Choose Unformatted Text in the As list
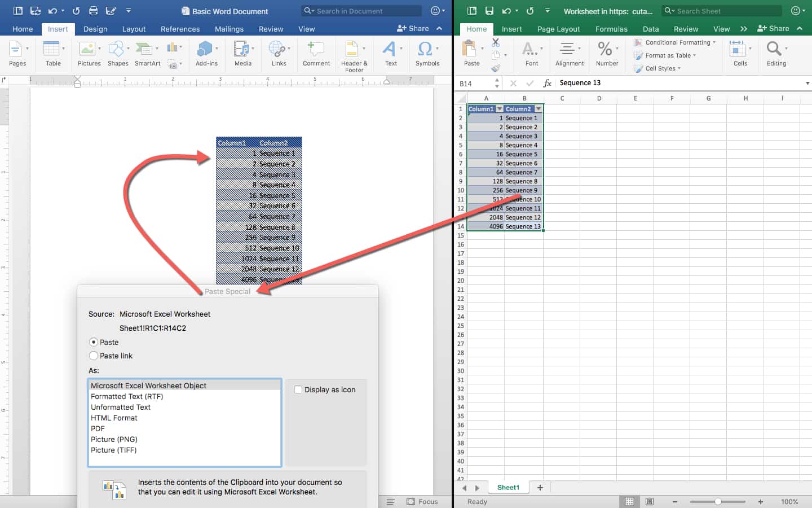Image resolution: width=812 pixels, height=508 pixels. [121, 407]
